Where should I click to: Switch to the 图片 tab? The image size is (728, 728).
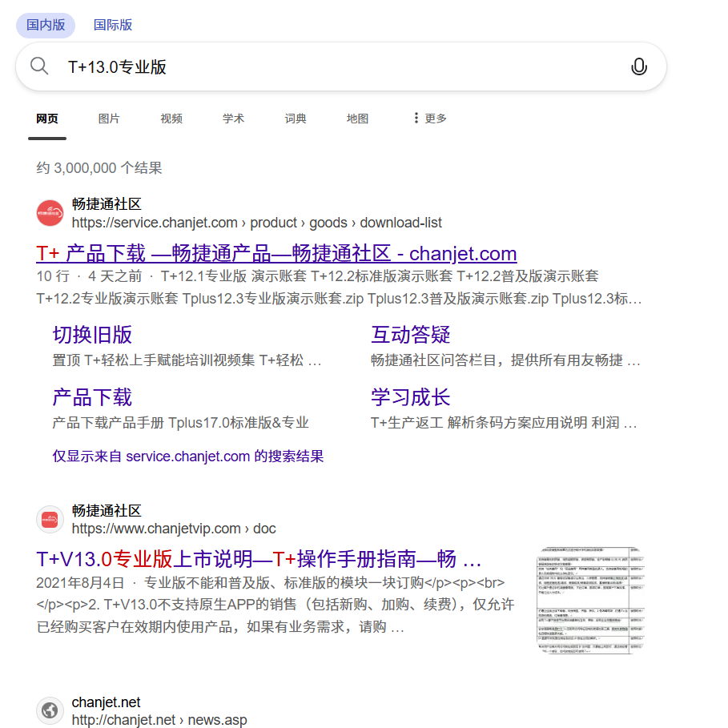tap(108, 118)
